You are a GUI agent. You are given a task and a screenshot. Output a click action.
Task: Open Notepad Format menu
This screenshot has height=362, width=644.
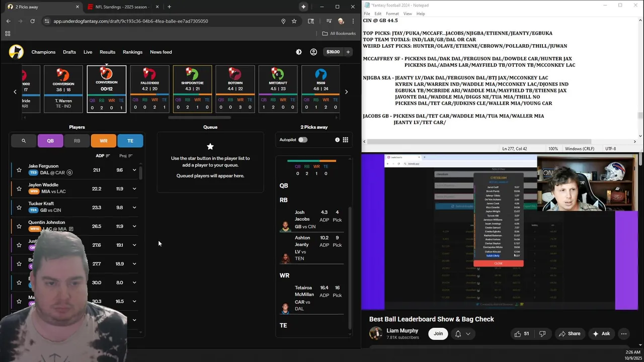click(392, 14)
